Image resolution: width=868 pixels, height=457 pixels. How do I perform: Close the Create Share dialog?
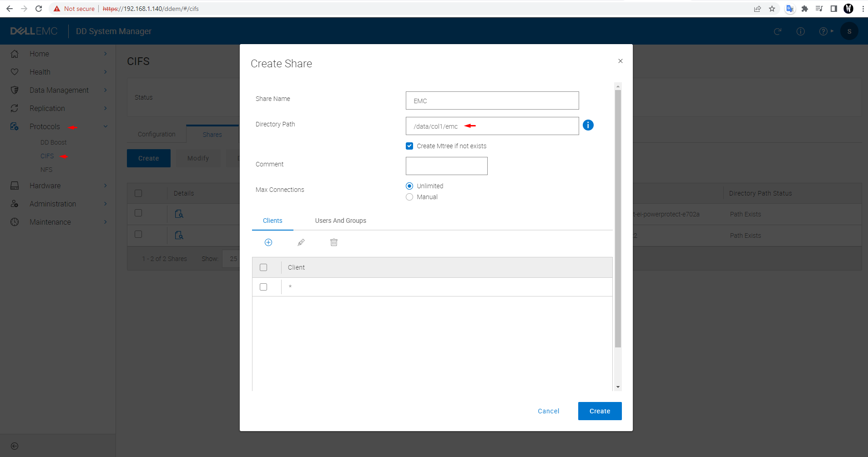point(620,61)
